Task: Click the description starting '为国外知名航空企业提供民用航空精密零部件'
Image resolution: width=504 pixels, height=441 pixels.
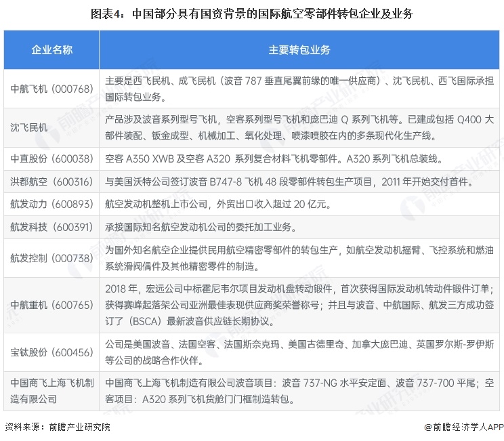Action: tap(299, 258)
